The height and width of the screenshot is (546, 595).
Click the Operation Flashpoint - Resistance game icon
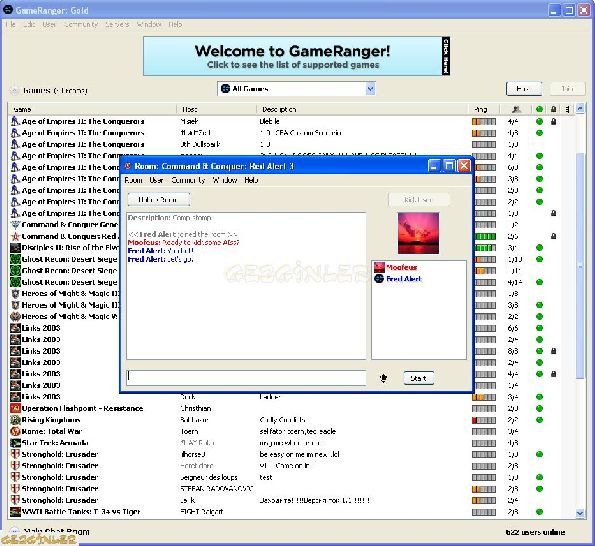pyautogui.click(x=15, y=408)
